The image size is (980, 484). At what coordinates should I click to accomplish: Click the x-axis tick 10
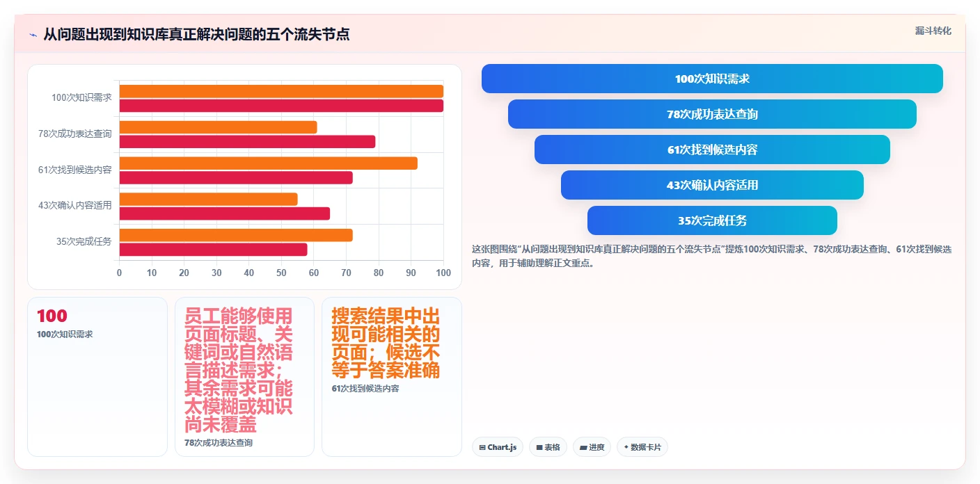(152, 273)
